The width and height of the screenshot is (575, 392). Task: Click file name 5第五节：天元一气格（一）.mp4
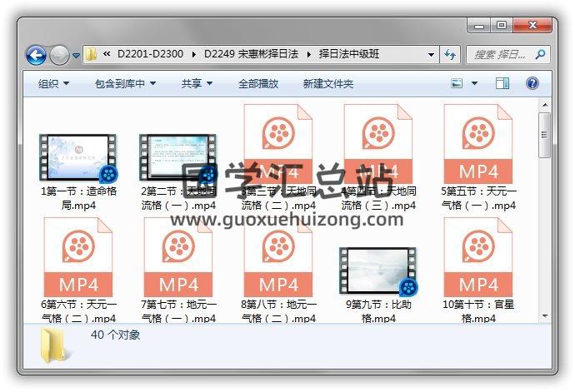(478, 198)
